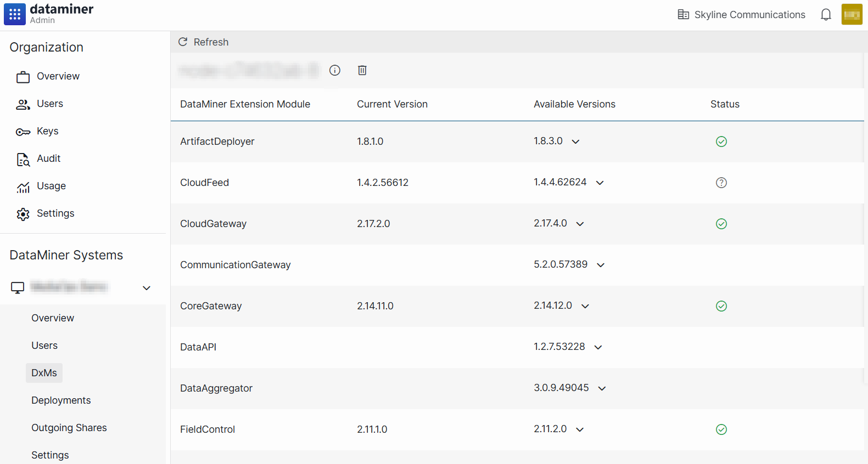Click CloudGateway current version 2.17.2.0
The width and height of the screenshot is (868, 464).
coord(373,224)
